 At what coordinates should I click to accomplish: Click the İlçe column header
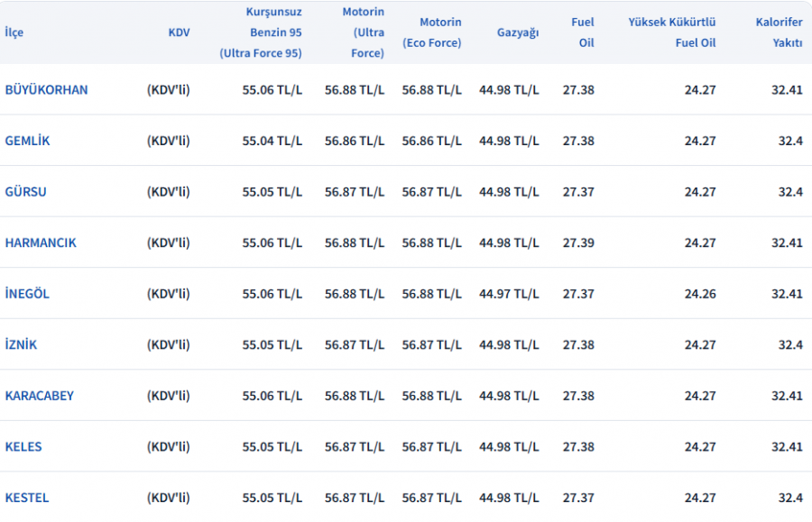[x=14, y=32]
